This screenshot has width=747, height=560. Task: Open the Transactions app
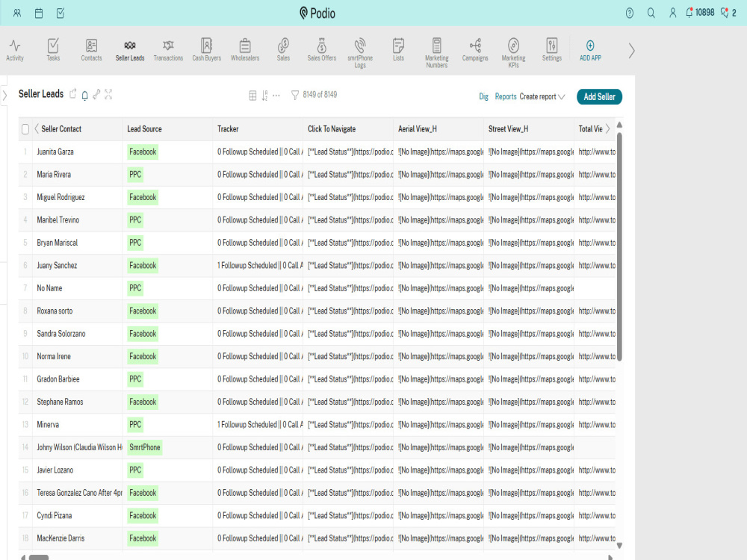(x=168, y=50)
